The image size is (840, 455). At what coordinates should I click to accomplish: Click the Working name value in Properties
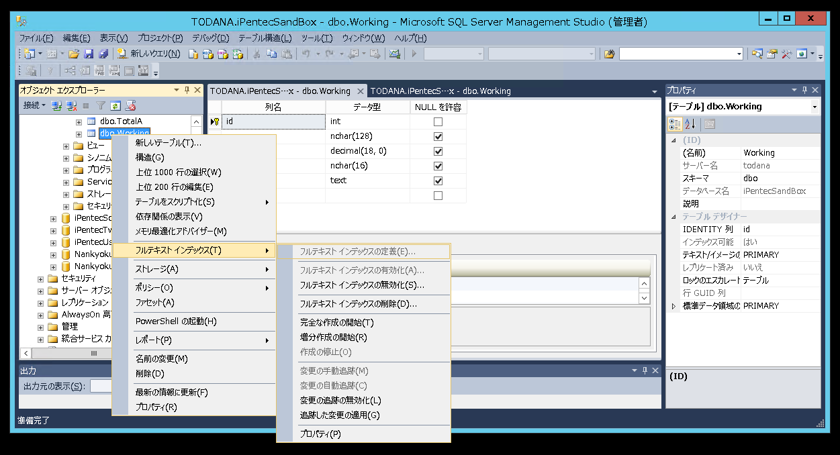[780, 153]
